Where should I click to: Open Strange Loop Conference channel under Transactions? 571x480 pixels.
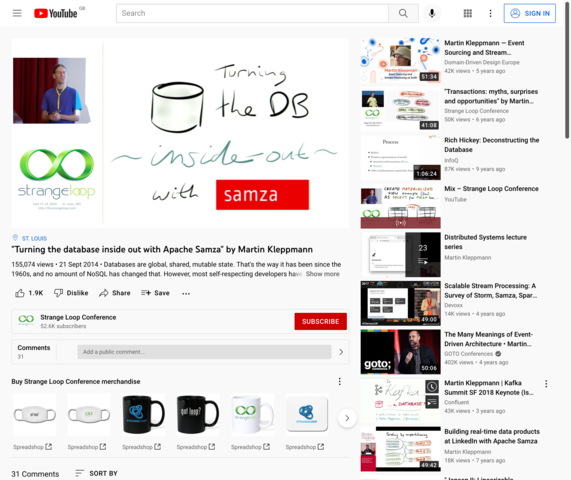click(x=476, y=111)
